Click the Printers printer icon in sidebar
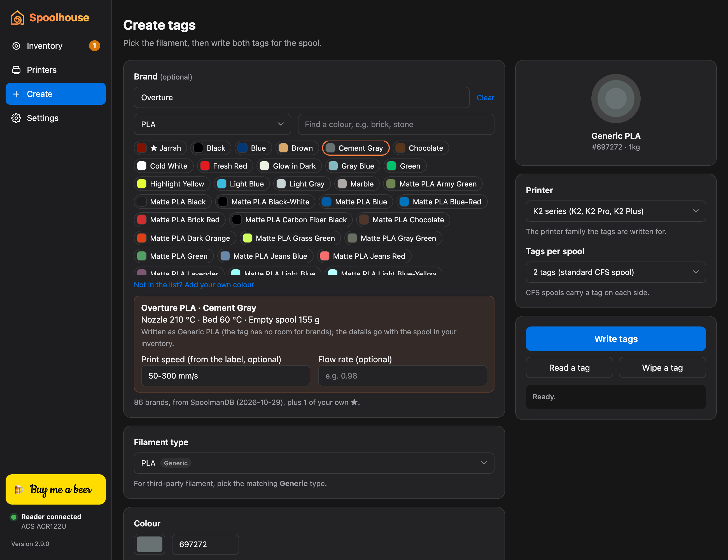The height and width of the screenshot is (560, 728). pos(16,70)
